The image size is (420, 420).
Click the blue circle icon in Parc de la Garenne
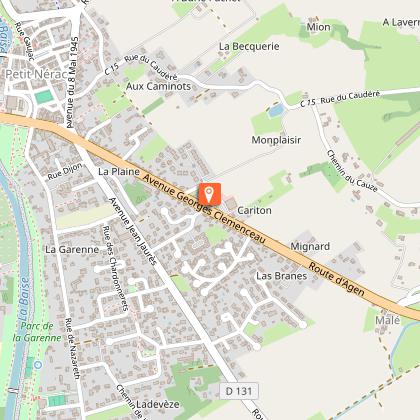(38, 365)
